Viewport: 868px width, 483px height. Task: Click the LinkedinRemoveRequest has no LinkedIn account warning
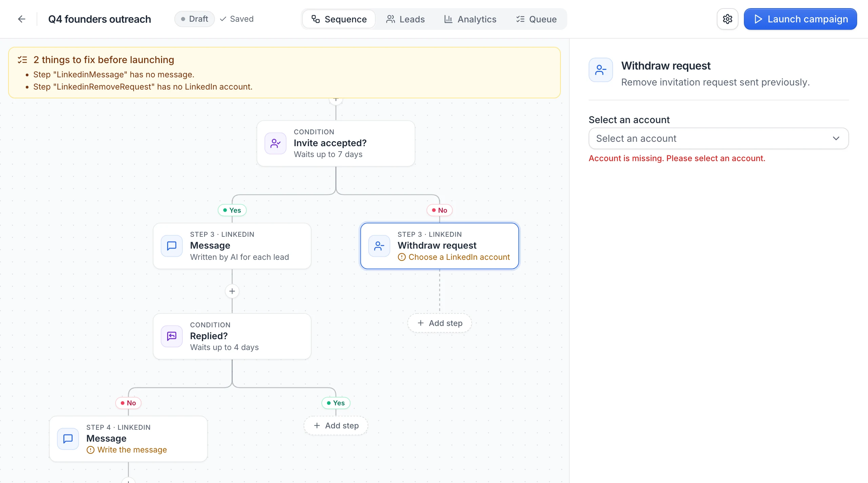pos(143,87)
